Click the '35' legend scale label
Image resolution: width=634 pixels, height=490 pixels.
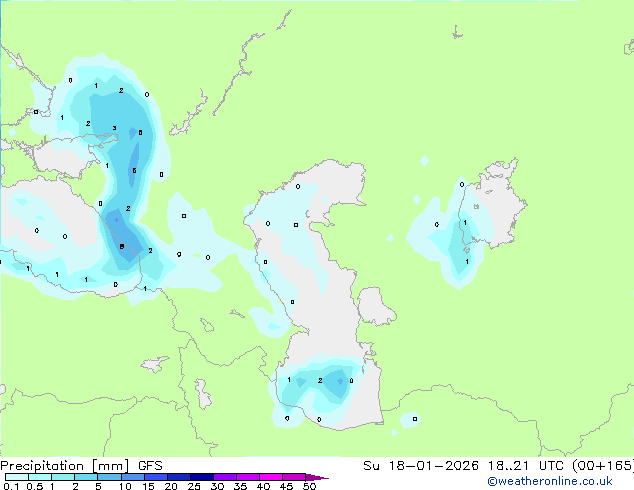click(x=240, y=486)
